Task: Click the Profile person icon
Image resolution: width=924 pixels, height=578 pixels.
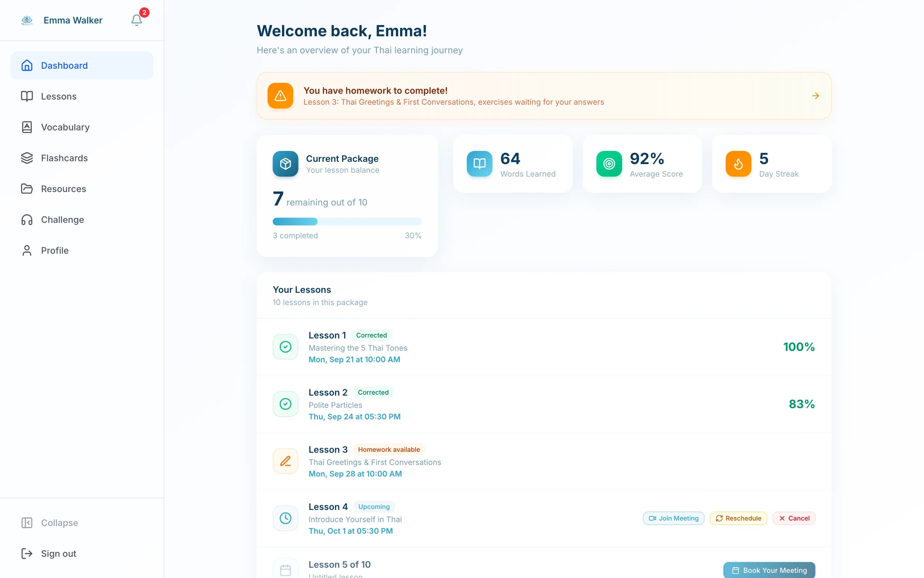Action: [27, 250]
